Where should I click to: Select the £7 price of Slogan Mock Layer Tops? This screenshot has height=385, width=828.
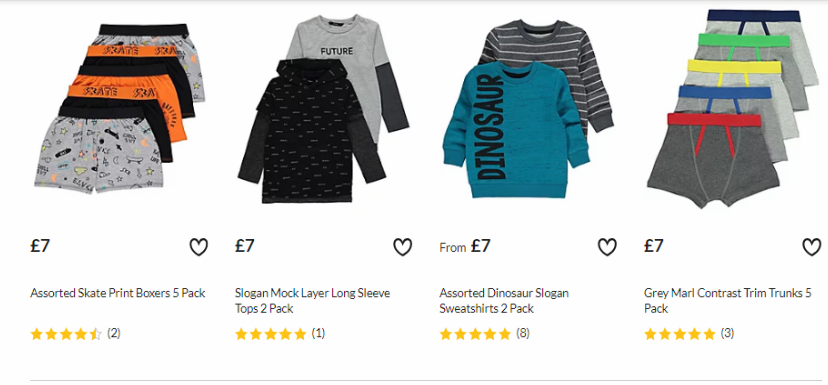[x=244, y=246]
